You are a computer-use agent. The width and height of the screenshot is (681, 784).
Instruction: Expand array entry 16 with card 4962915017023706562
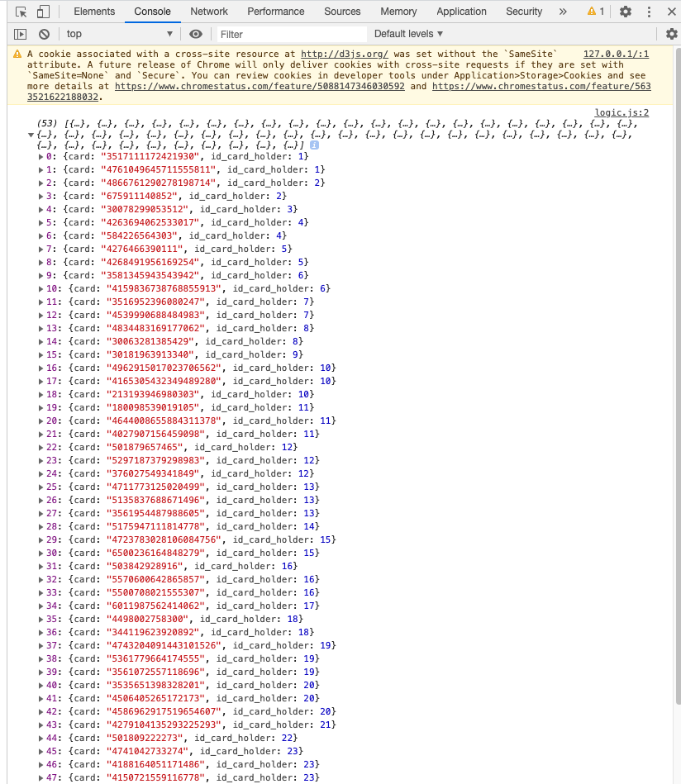pyautogui.click(x=40, y=368)
